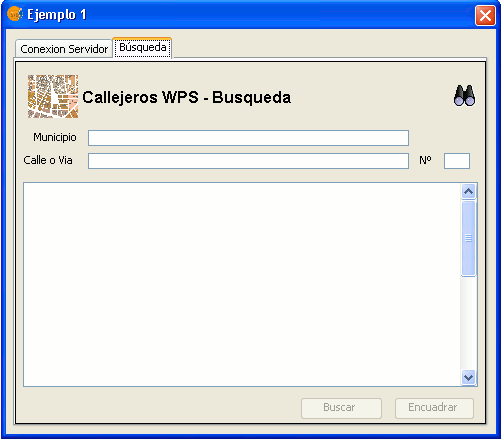
Task: Click the scrollbar down arrow
Action: [x=468, y=378]
